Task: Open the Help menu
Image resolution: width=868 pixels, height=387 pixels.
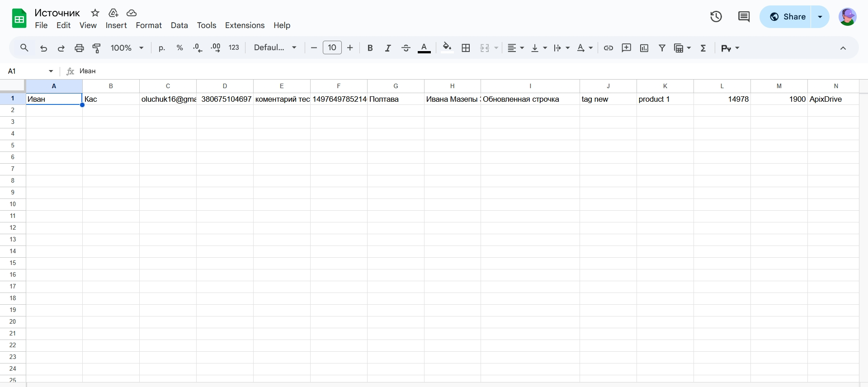Action: 282,25
